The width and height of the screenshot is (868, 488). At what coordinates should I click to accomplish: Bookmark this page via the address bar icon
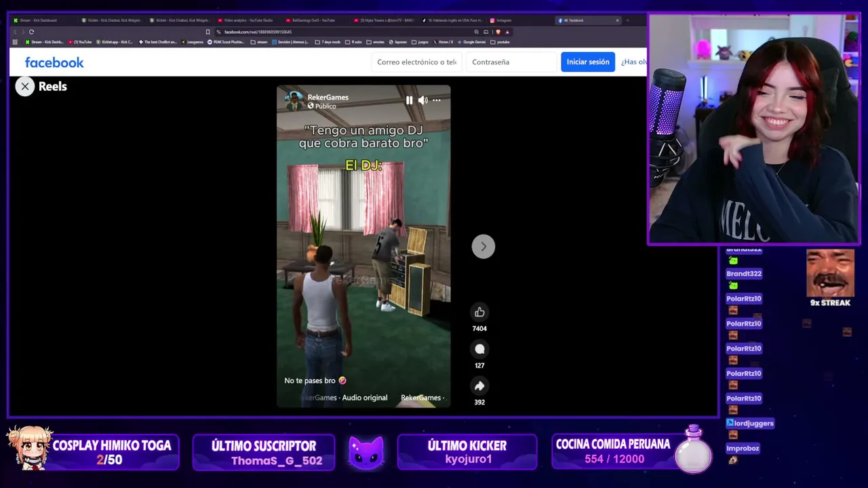pyautogui.click(x=208, y=32)
